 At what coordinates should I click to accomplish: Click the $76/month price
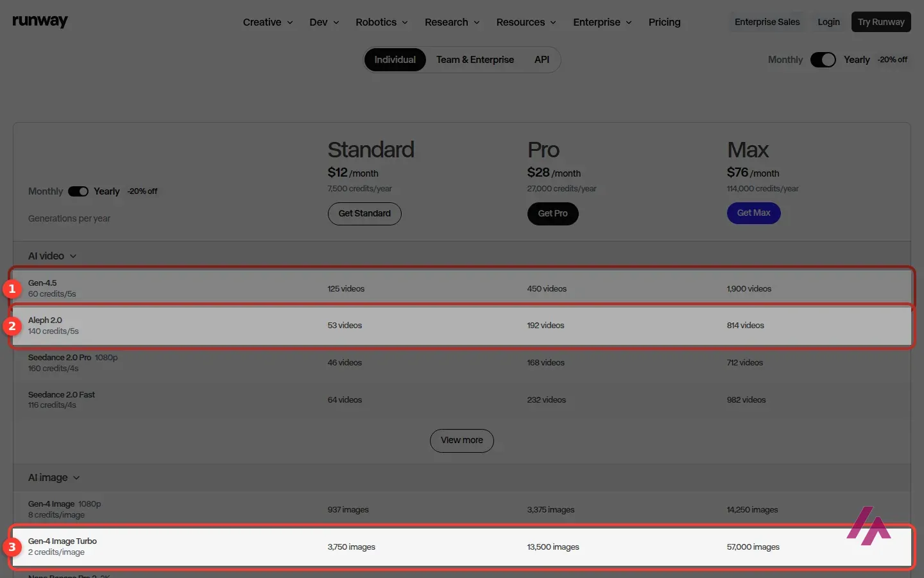pyautogui.click(x=753, y=173)
